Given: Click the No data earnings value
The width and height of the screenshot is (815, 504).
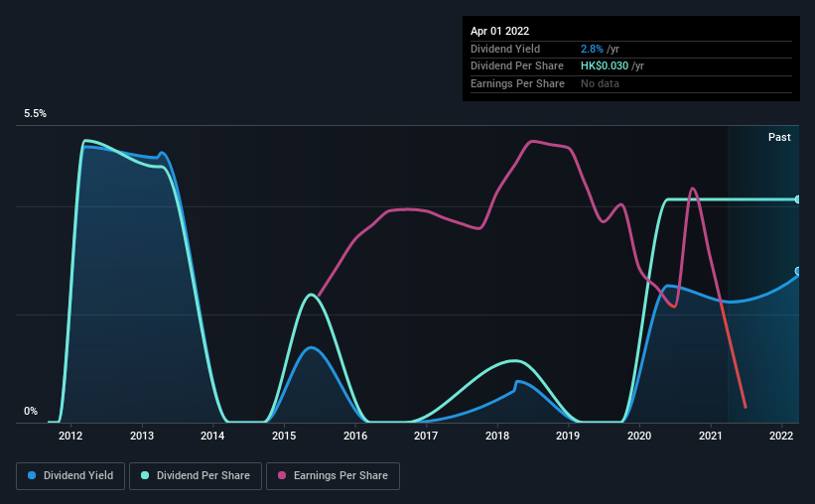Looking at the screenshot, I should click(x=600, y=83).
